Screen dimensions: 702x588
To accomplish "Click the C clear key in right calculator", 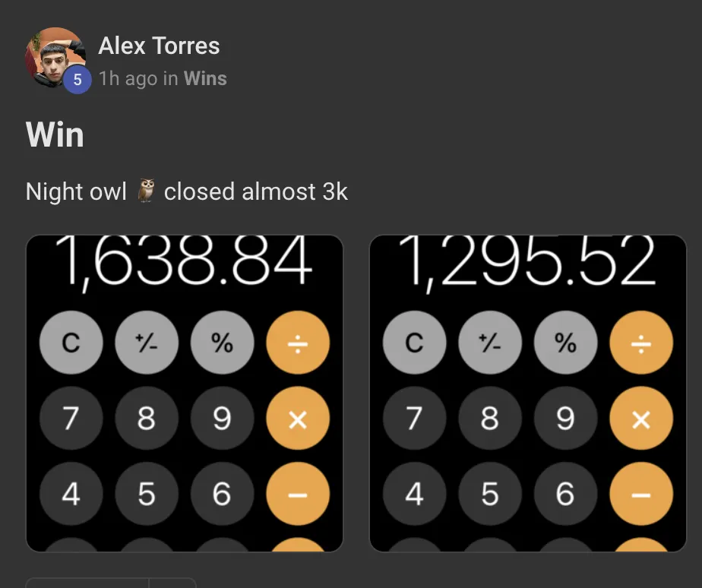I will tap(415, 343).
